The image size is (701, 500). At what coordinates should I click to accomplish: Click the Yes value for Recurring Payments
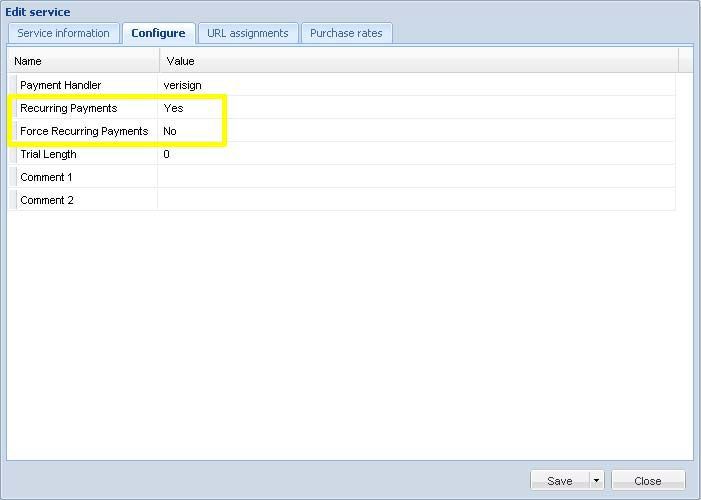click(173, 108)
